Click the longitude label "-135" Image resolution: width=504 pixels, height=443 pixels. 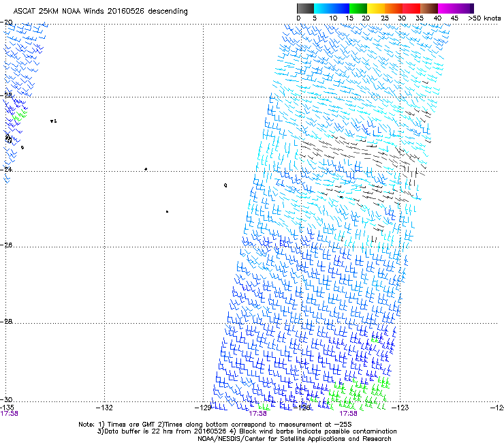click(7, 408)
